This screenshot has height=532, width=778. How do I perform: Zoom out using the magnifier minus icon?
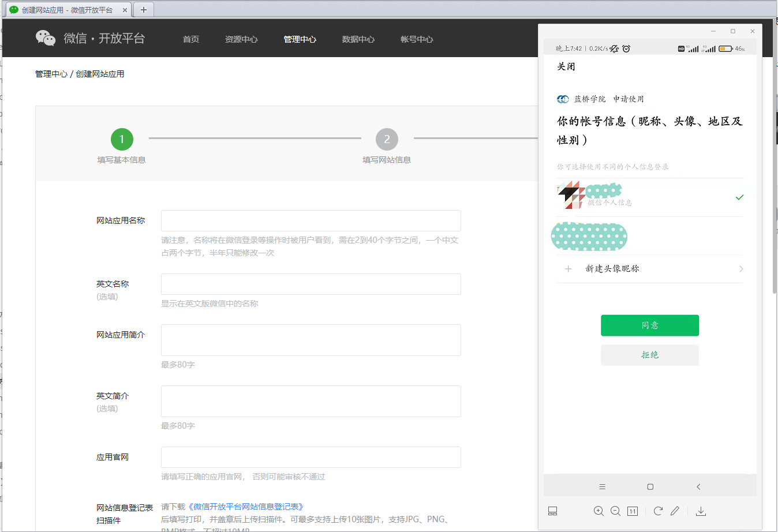click(615, 511)
